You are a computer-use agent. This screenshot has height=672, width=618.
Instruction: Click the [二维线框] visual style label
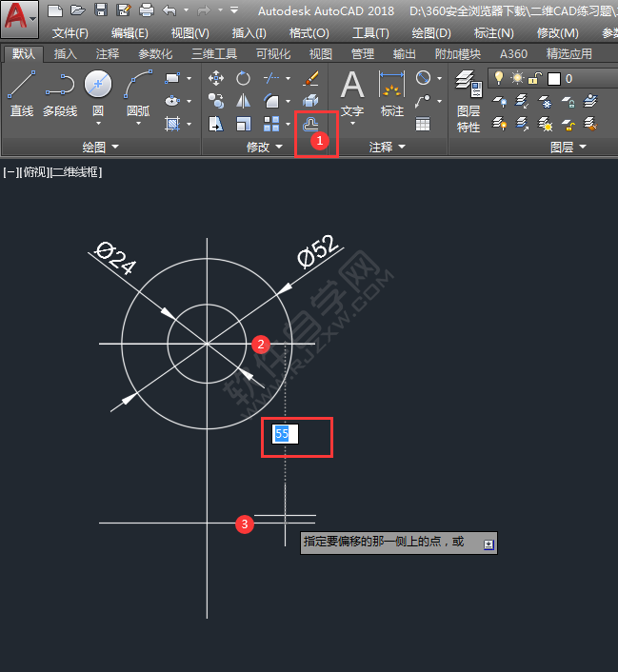pos(76,172)
